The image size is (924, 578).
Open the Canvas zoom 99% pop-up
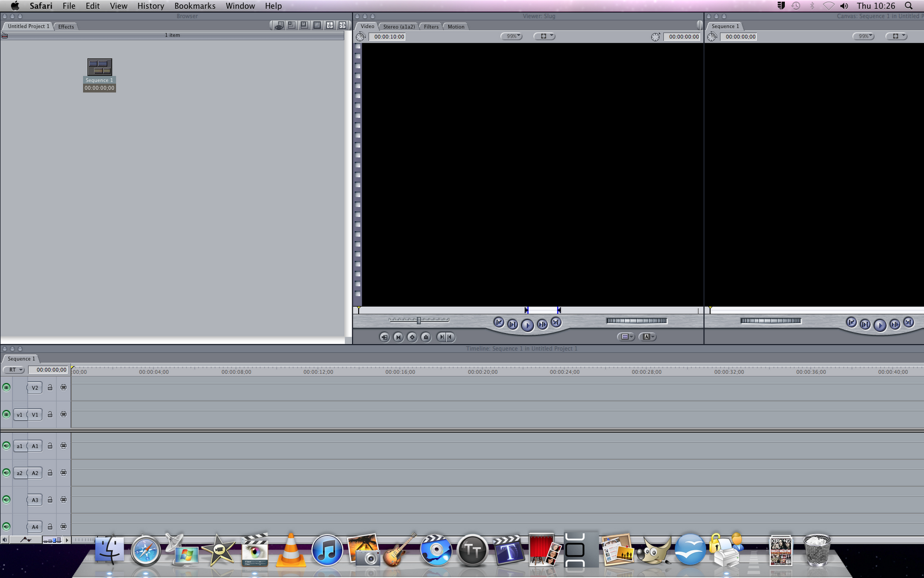tap(863, 36)
